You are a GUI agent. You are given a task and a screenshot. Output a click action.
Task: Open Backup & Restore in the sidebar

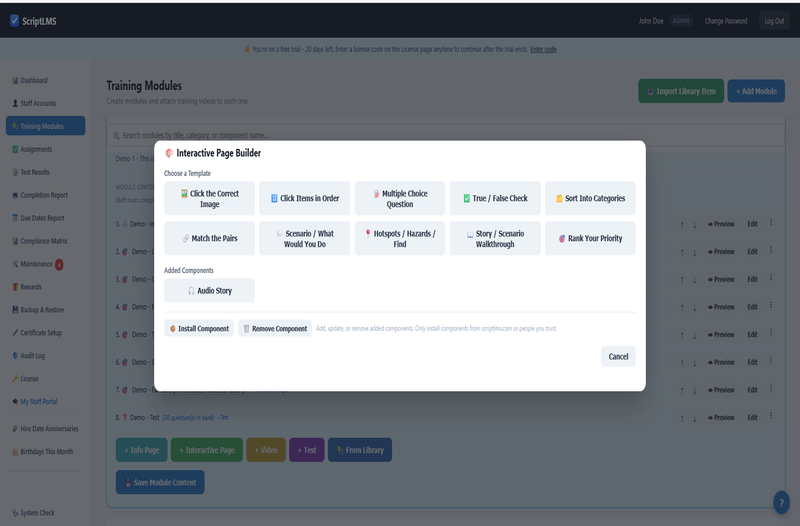[45, 310]
